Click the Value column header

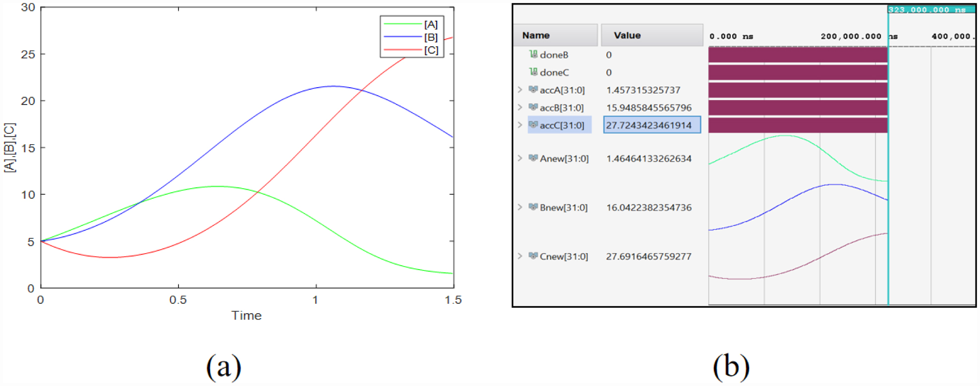point(651,35)
